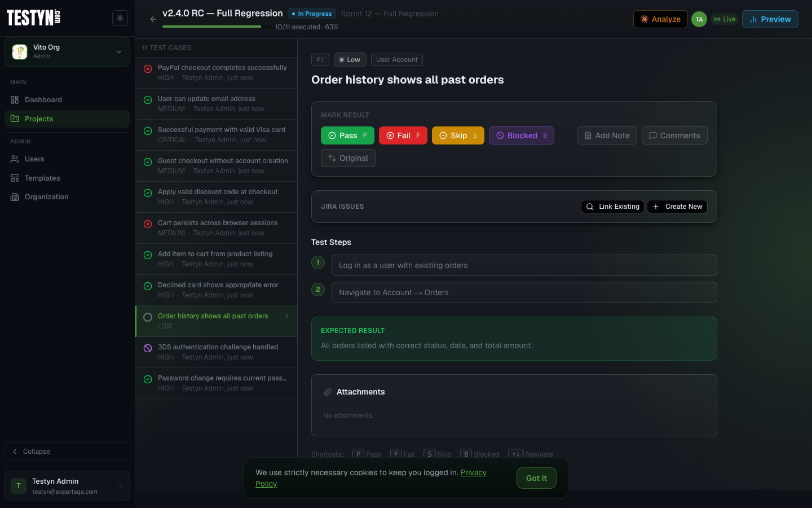
Task: Open Dashboard from the sidebar
Action: 67,100
